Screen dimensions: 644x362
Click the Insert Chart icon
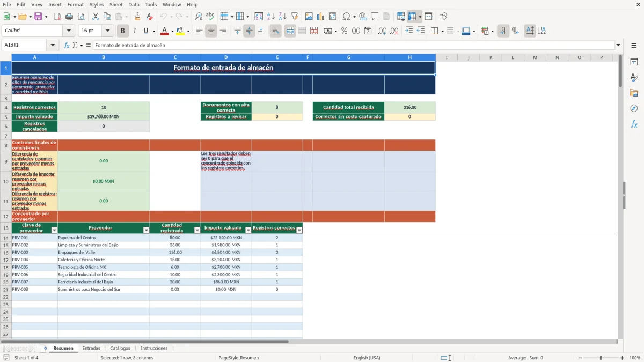321,17
